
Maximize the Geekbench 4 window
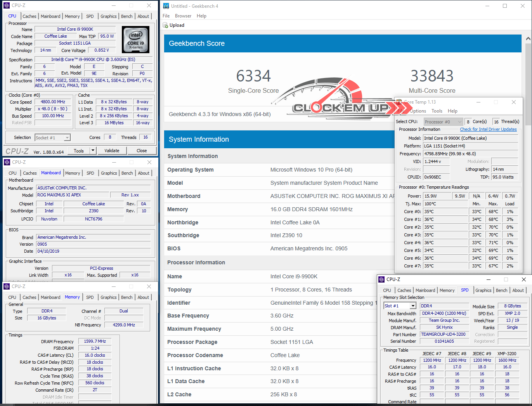505,6
